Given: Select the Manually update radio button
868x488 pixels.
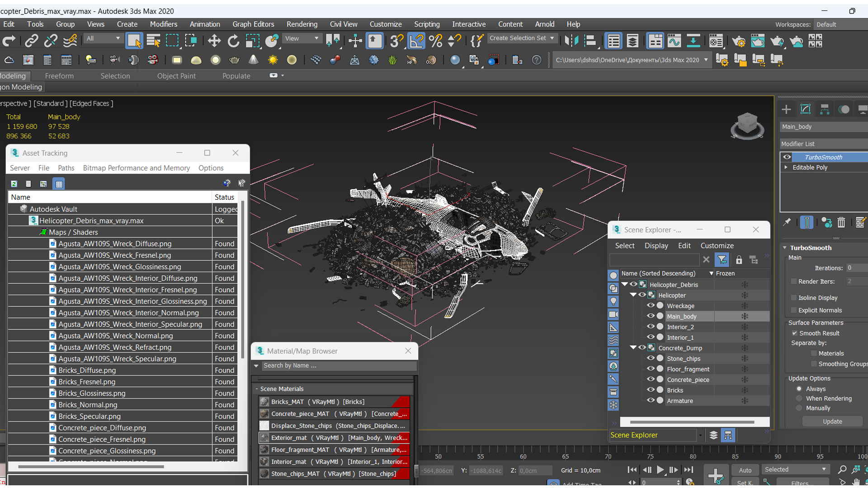Looking at the screenshot, I should (799, 408).
